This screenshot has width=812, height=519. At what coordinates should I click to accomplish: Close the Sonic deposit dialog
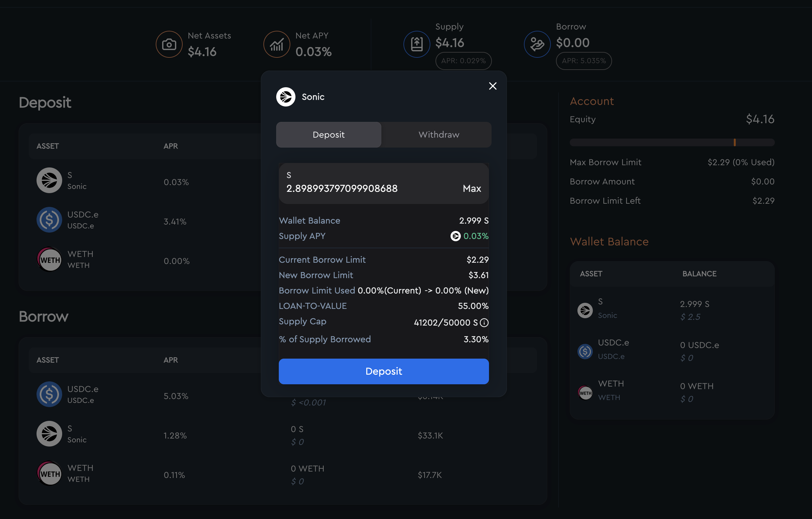point(493,86)
